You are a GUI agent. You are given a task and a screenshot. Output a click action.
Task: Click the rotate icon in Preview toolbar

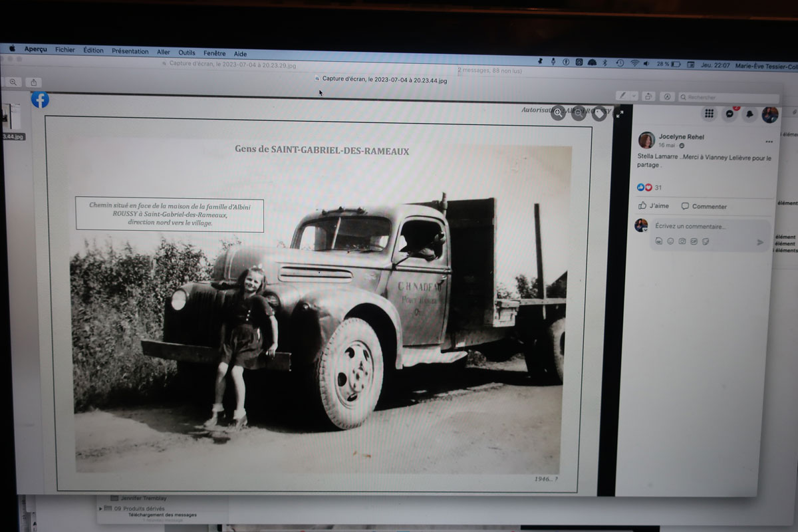[x=648, y=96]
